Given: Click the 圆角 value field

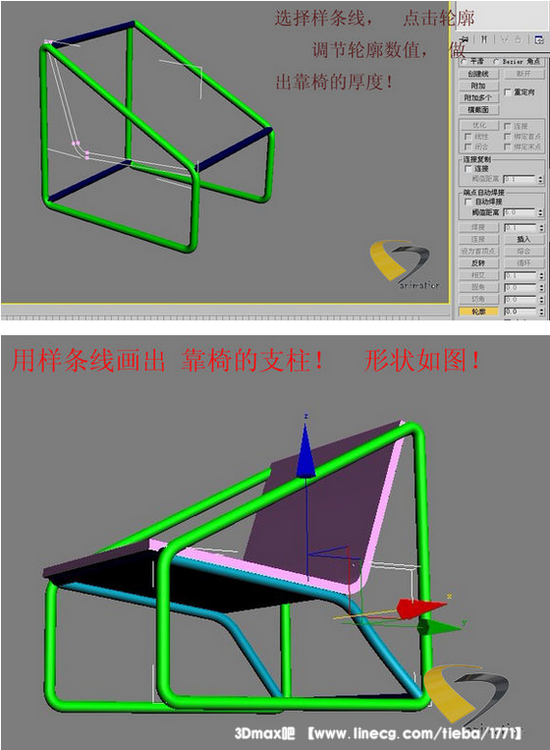Looking at the screenshot, I should point(520,287).
